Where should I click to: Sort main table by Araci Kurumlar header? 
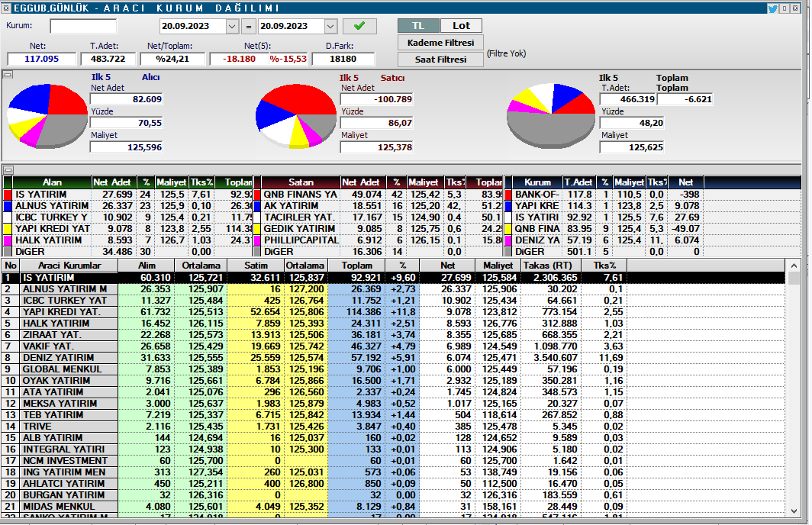click(69, 265)
